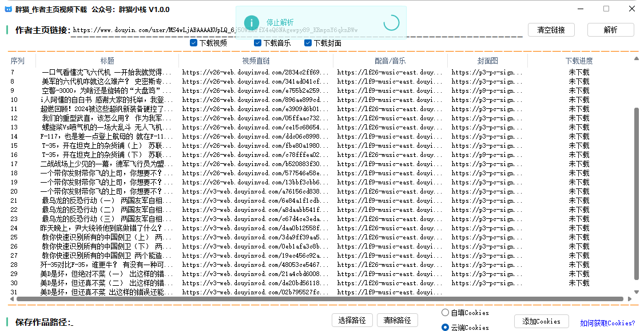Image resolution: width=644 pixels, height=331 pixels.
Task: Select row 12 title 我们的重型武直
Action: [106, 118]
